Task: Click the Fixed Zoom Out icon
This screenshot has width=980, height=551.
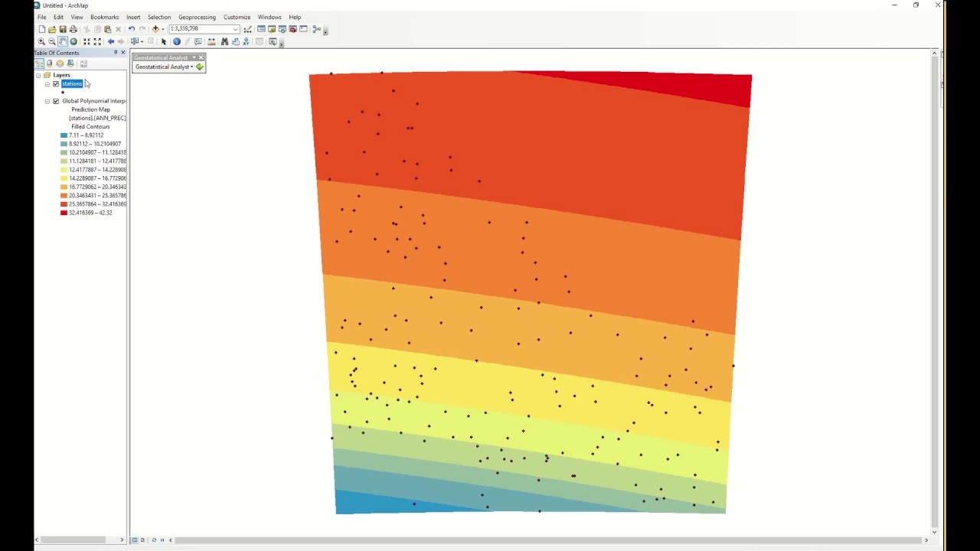Action: (x=97, y=41)
